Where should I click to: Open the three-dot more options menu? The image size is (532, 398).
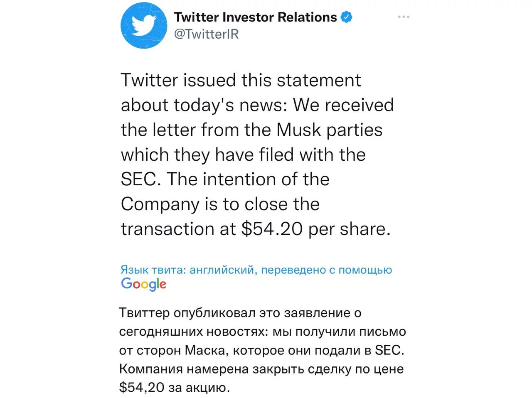tap(404, 17)
